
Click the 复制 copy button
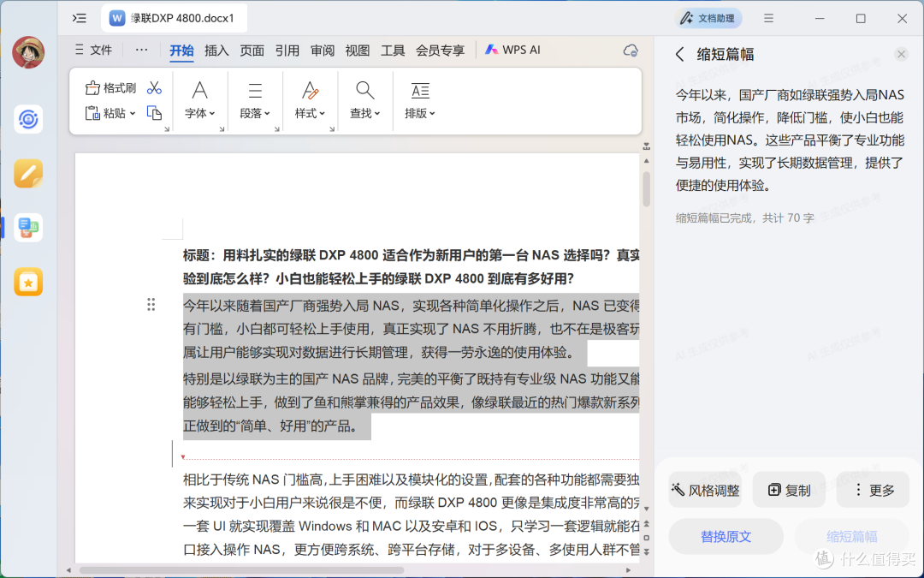(789, 490)
